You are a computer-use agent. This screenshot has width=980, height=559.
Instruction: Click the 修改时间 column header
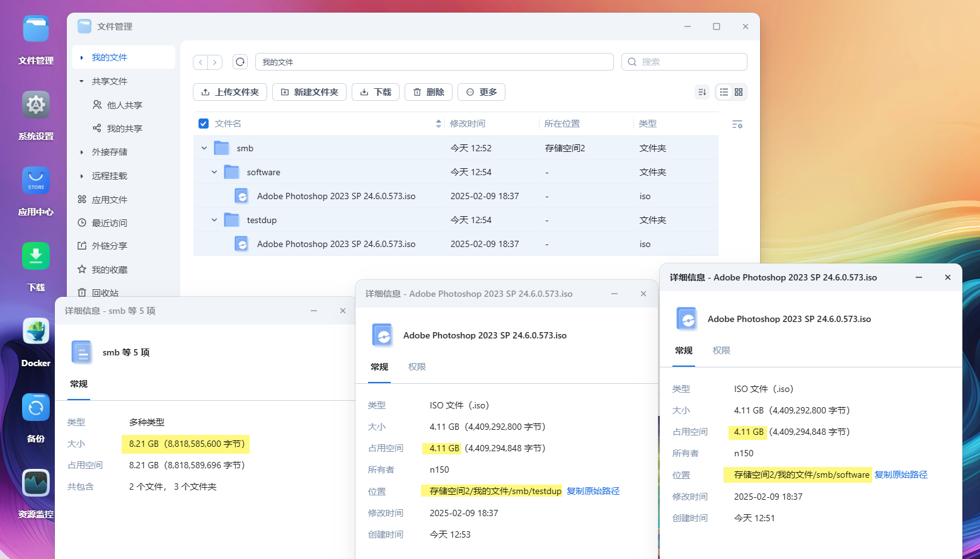[468, 124]
